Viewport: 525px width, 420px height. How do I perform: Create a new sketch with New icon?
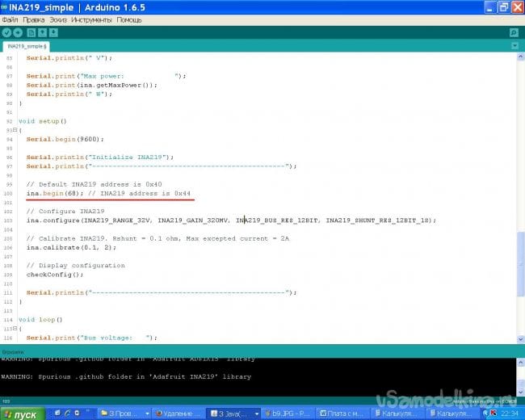(31, 33)
